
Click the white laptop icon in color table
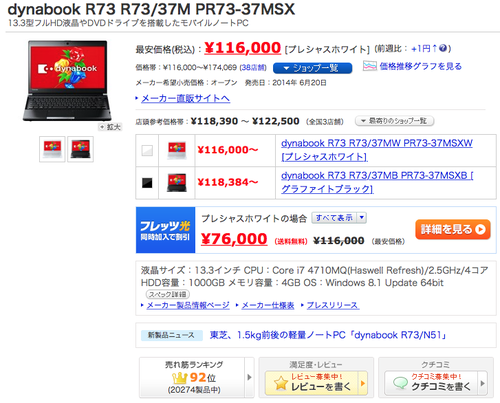tap(177, 150)
